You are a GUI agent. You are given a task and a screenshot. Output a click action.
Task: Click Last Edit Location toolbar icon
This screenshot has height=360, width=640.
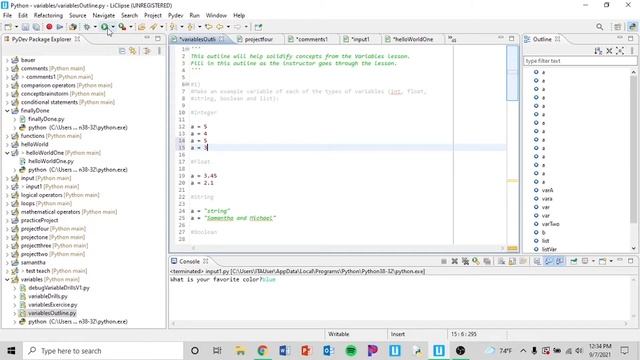tap(209, 27)
